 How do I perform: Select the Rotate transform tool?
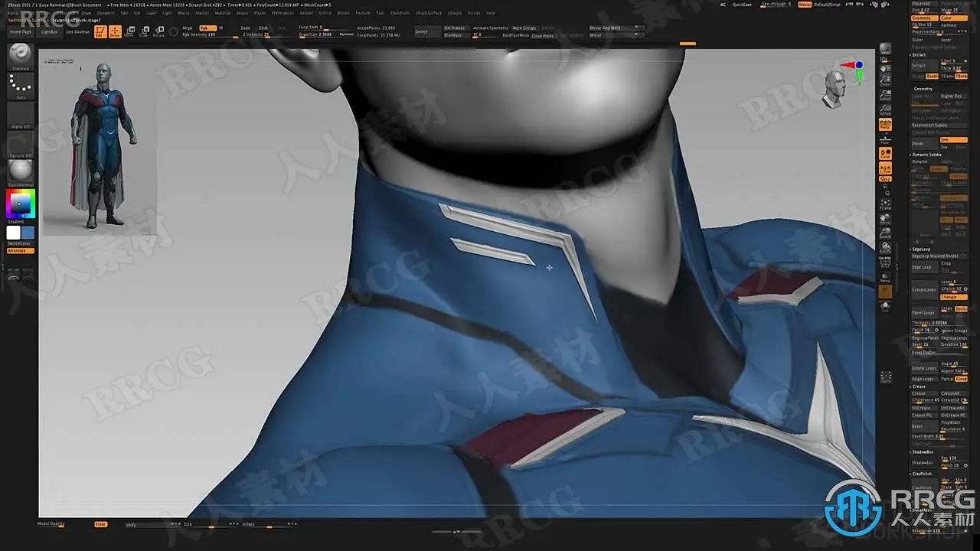158,31
